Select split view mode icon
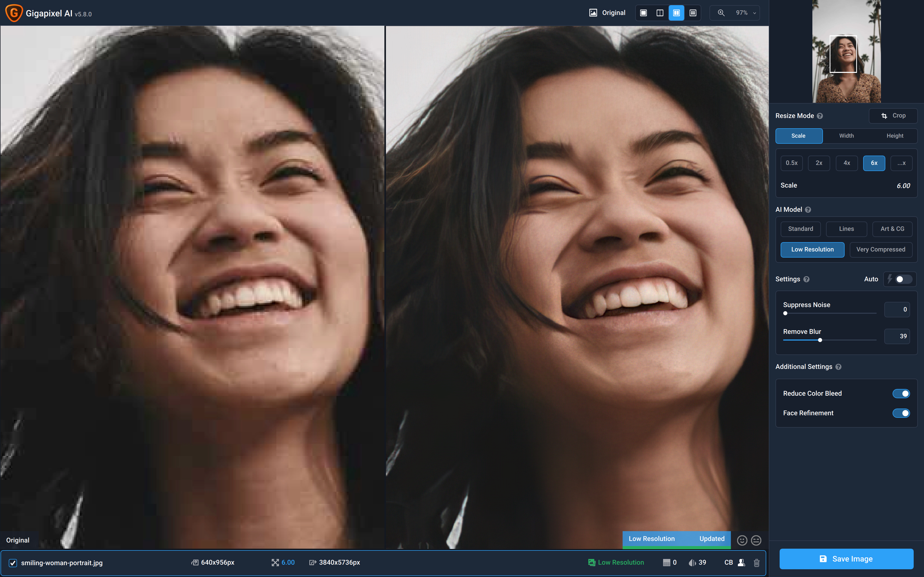The height and width of the screenshot is (577, 924). [x=660, y=13]
